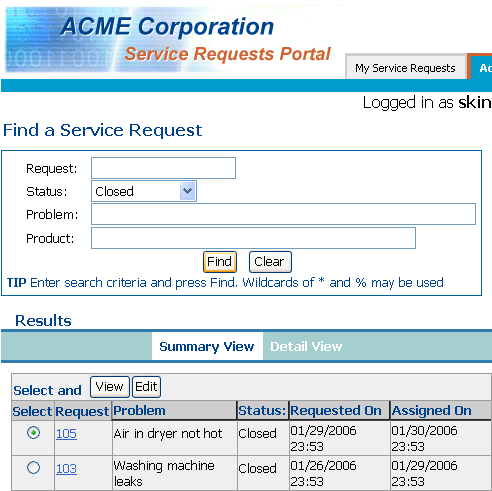
Task: Switch to Summary View tab
Action: point(207,346)
